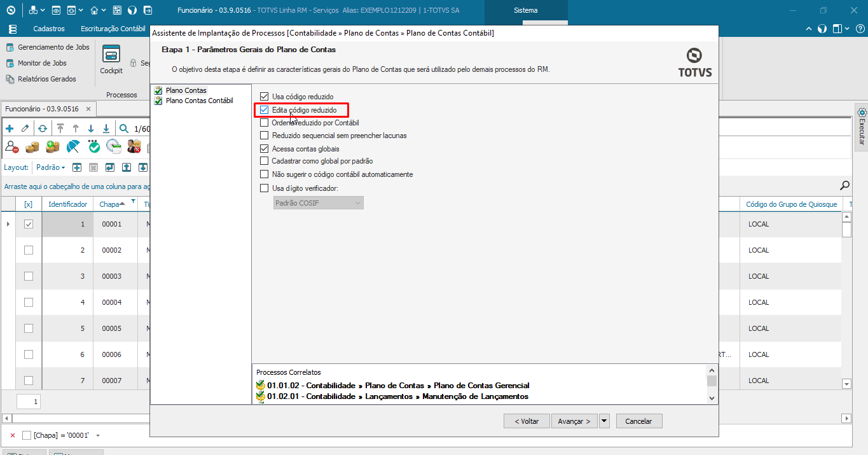Open process 01.02.01 Manutenção de Lançamentos
This screenshot has height=455, width=868.
point(392,396)
